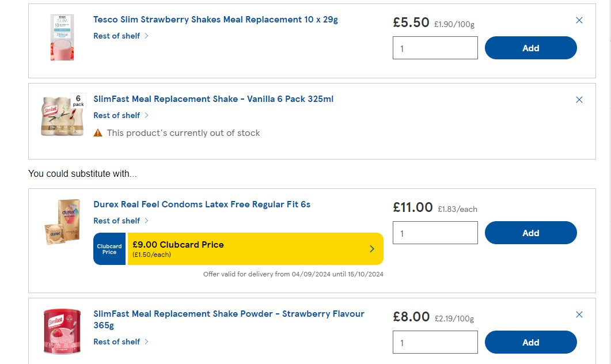Add Durex Real Feel Condoms to basket
The height and width of the screenshot is (364, 611).
coord(531,233)
